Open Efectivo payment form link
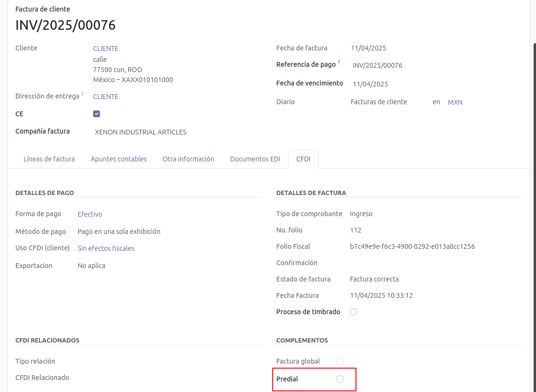Image resolution: width=536 pixels, height=392 pixels. pyautogui.click(x=90, y=214)
